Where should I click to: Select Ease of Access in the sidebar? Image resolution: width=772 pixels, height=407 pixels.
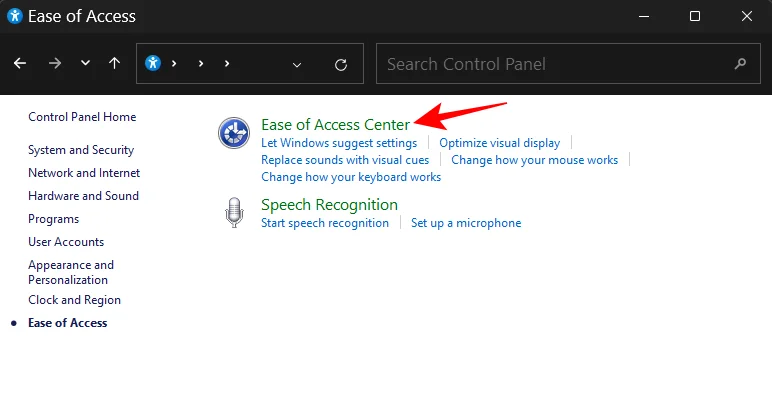point(67,323)
